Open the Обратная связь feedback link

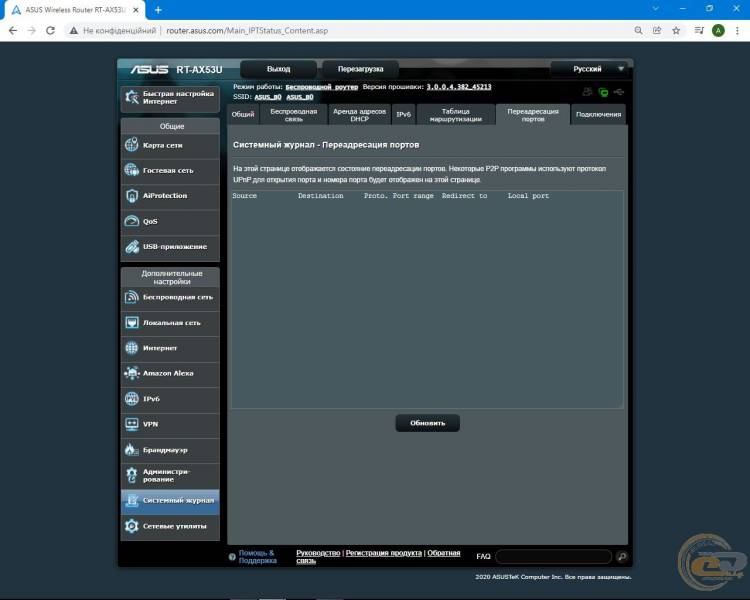click(378, 556)
